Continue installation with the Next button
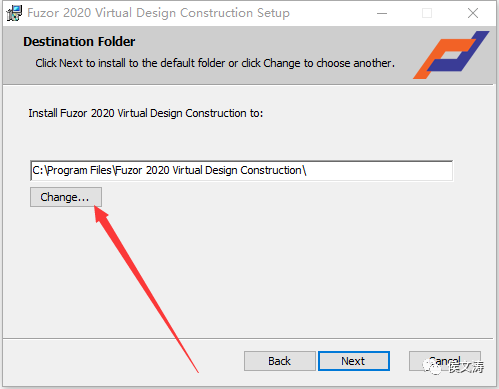Viewport: 499px width, 389px height. (354, 361)
